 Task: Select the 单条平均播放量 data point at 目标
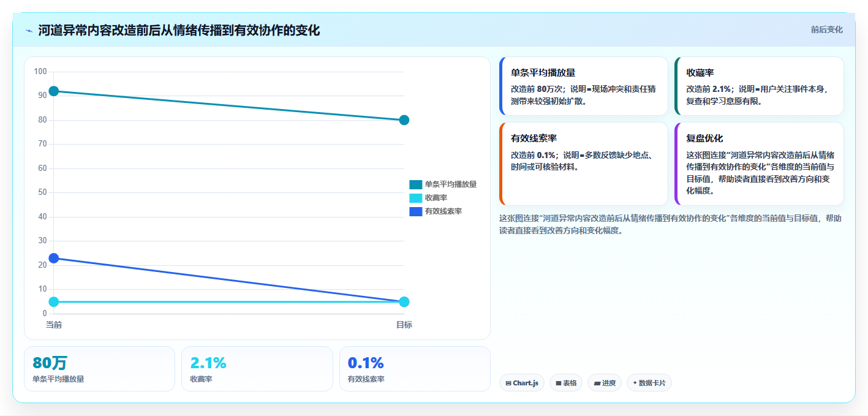click(x=404, y=120)
